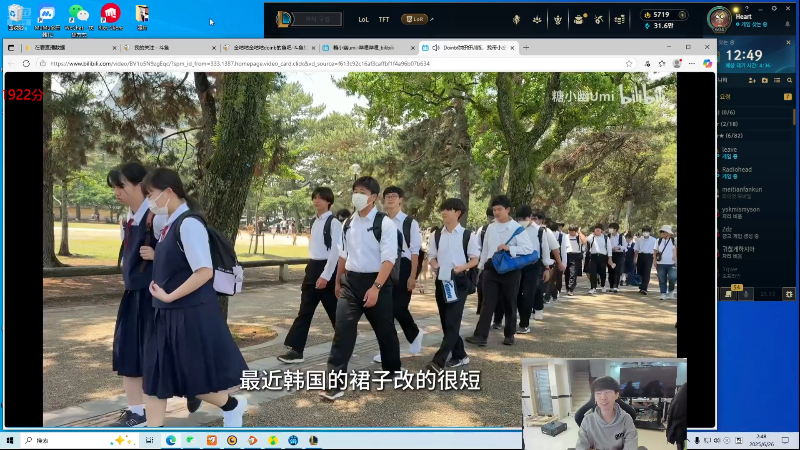Open the League of Legends taskbar icon

click(313, 440)
